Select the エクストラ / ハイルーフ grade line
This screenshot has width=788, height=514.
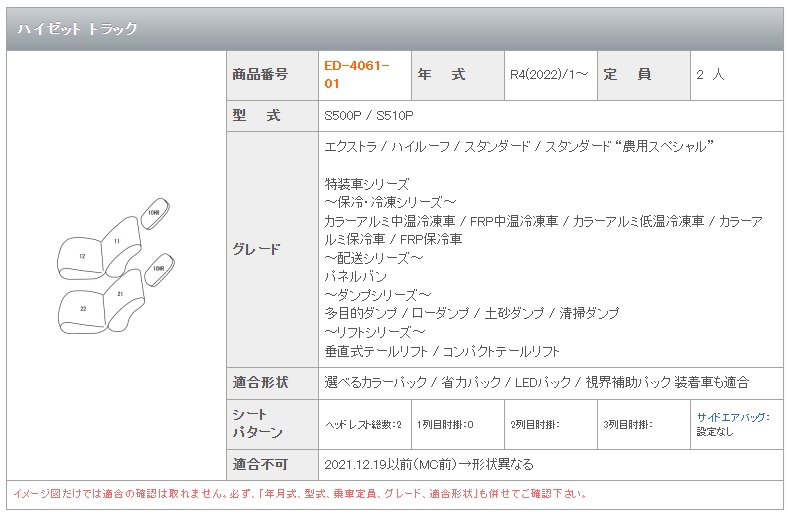pyautogui.click(x=519, y=146)
